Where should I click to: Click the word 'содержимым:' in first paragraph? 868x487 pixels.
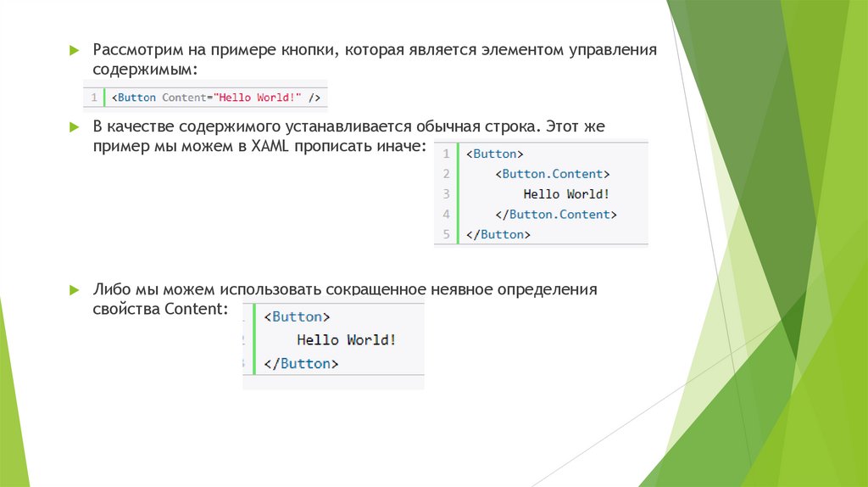[x=145, y=70]
